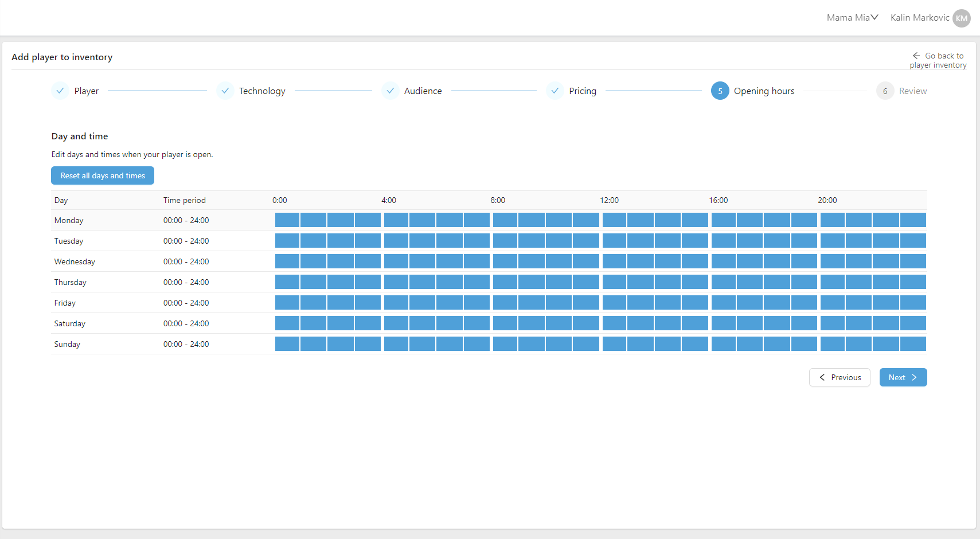Go to the Pricing step
The image size is (980, 539).
[583, 91]
